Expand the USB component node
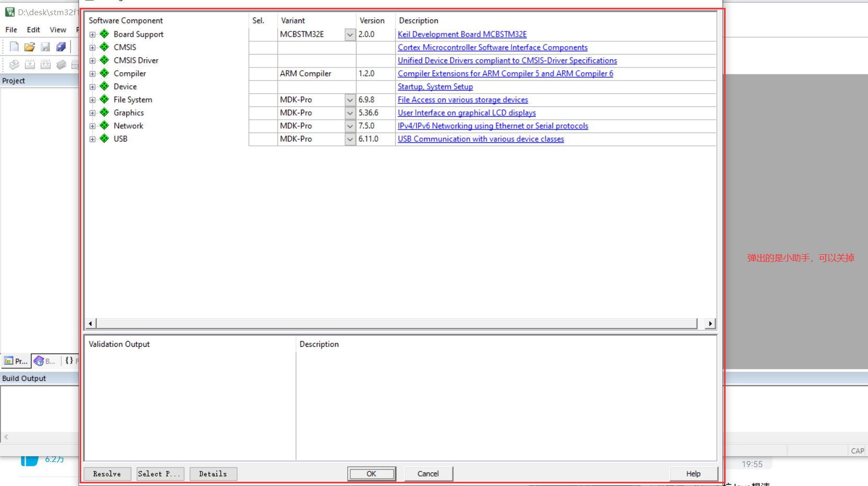The height and width of the screenshot is (486, 868). click(93, 139)
